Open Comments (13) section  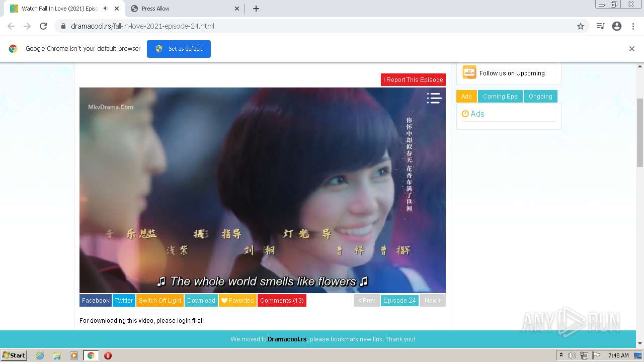282,301
